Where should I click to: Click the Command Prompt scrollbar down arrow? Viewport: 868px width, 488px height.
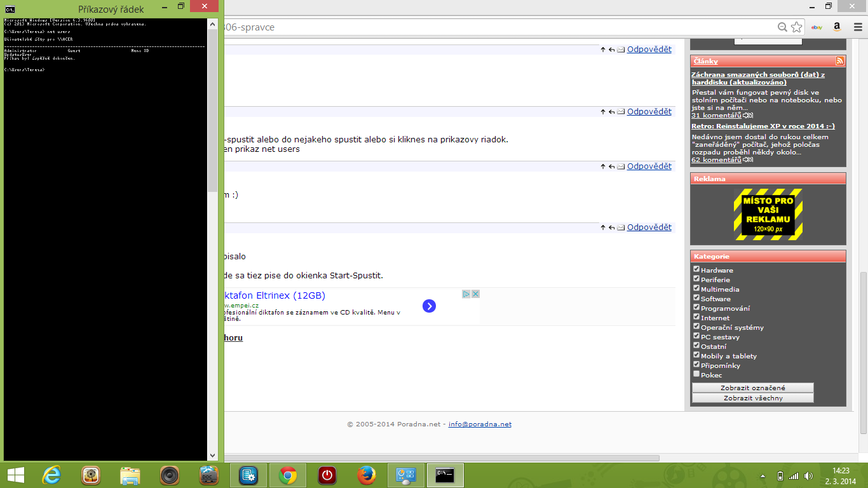(x=213, y=456)
